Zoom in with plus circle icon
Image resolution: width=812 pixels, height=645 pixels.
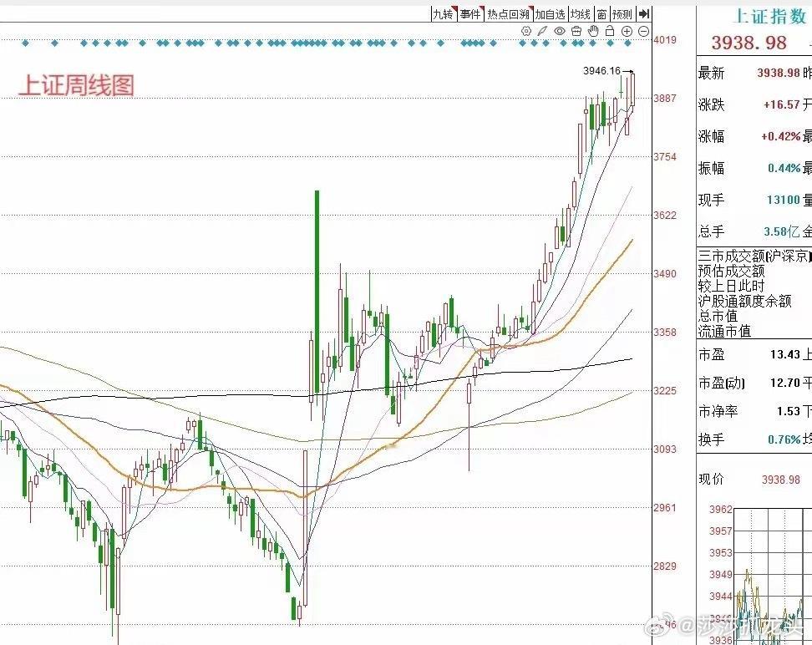[x=627, y=32]
